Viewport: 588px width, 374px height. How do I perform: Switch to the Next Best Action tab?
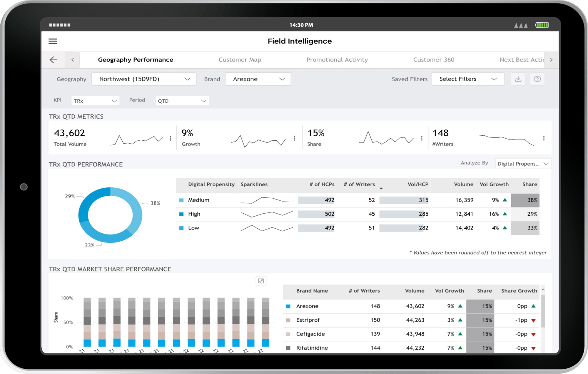pyautogui.click(x=522, y=60)
